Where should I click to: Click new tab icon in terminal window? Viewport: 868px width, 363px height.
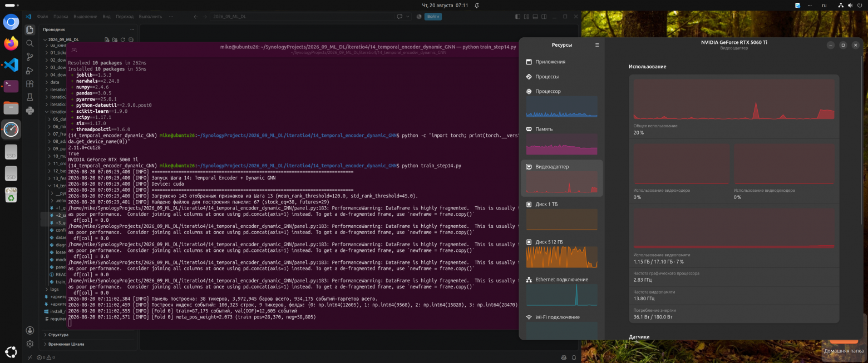pyautogui.click(x=74, y=49)
